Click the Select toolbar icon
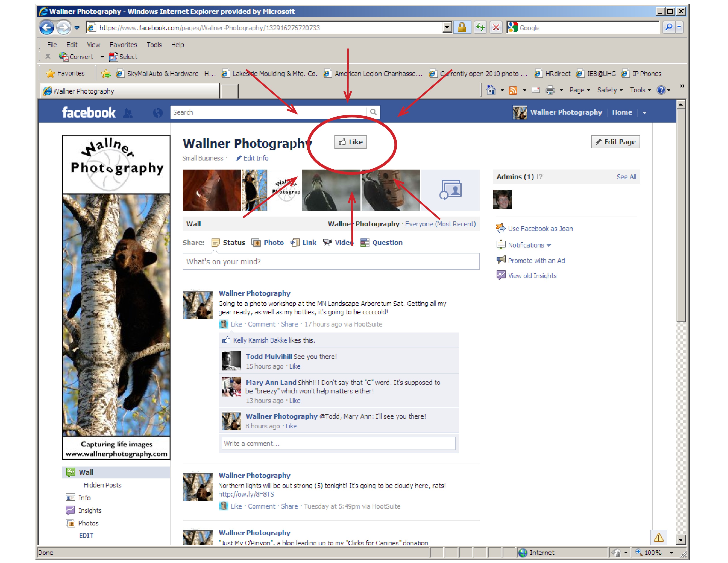The width and height of the screenshot is (728, 563). point(113,57)
